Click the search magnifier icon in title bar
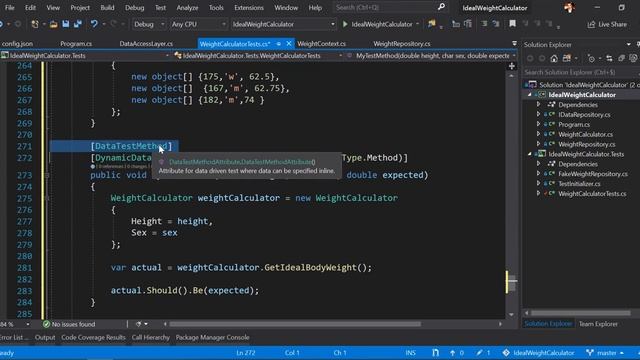The width and height of the screenshot is (640, 360). [441, 7]
